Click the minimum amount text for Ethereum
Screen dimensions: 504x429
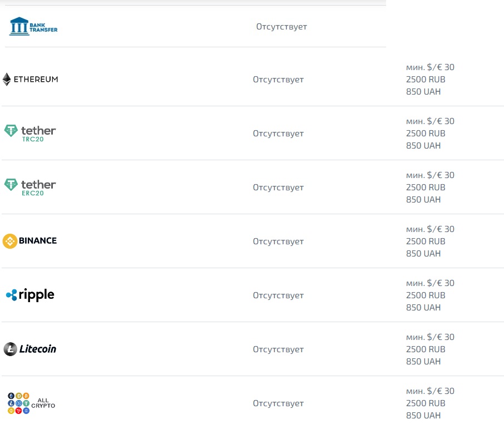tap(430, 79)
